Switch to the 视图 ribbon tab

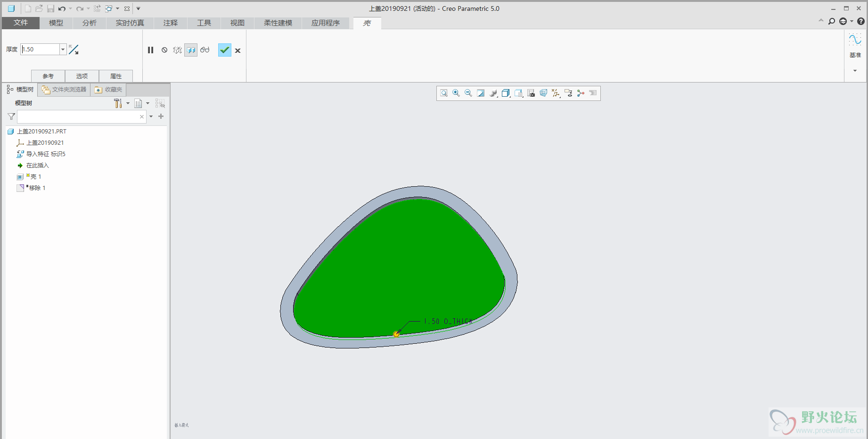[x=237, y=23]
